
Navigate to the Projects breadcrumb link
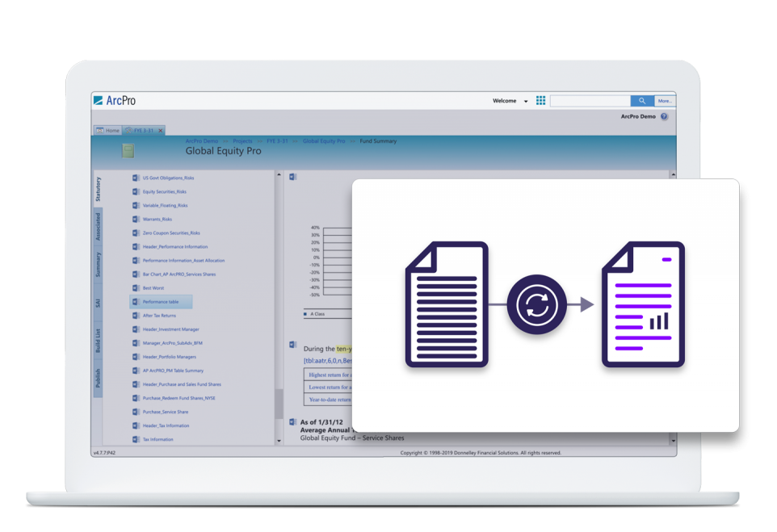click(x=243, y=140)
